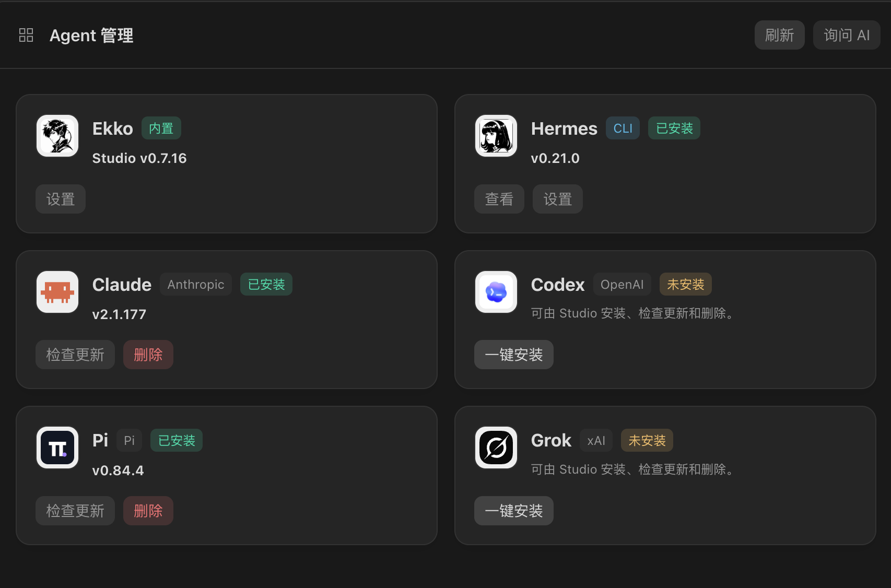Click the 内置 badge next to Ekko
The image size is (891, 588).
(x=161, y=128)
